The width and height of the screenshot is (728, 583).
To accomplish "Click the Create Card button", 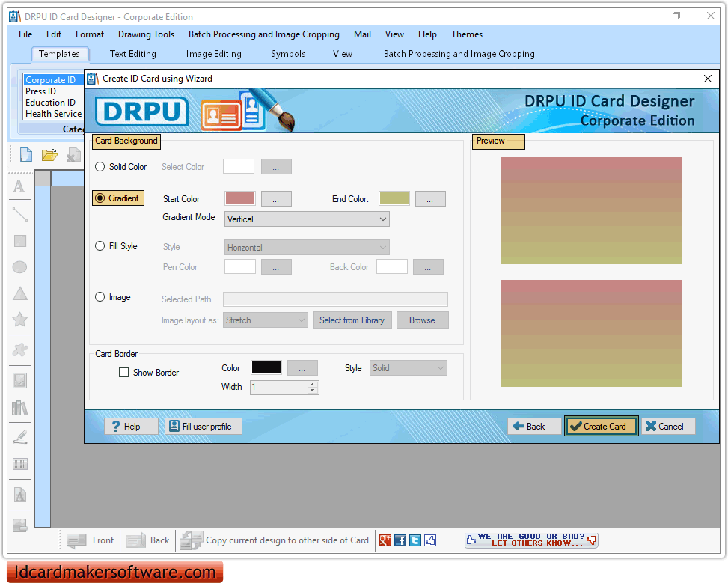I will [601, 426].
